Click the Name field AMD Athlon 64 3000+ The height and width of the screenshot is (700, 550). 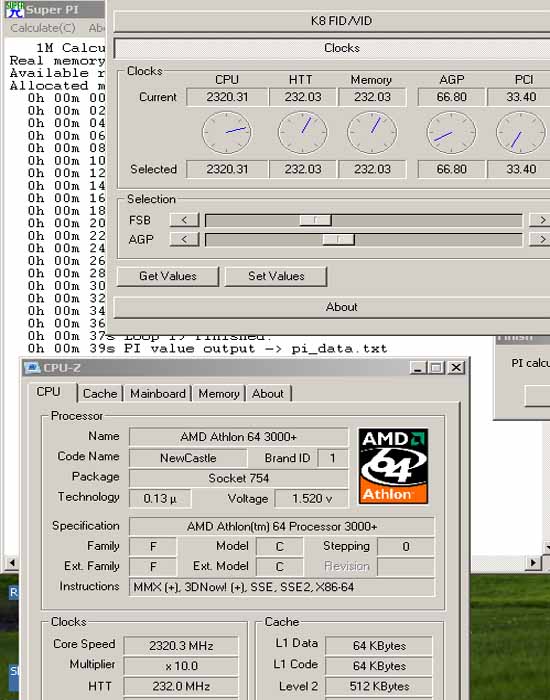[x=238, y=437]
